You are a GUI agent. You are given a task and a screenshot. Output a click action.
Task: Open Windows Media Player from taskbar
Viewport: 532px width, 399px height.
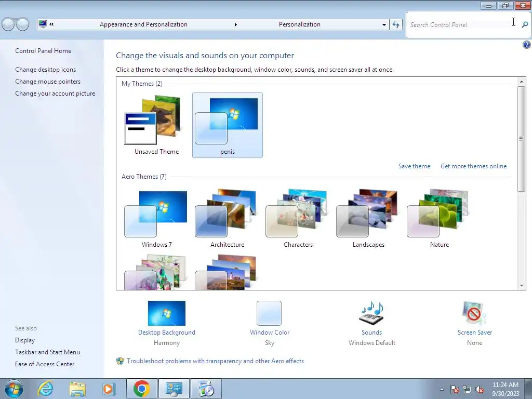(109, 389)
